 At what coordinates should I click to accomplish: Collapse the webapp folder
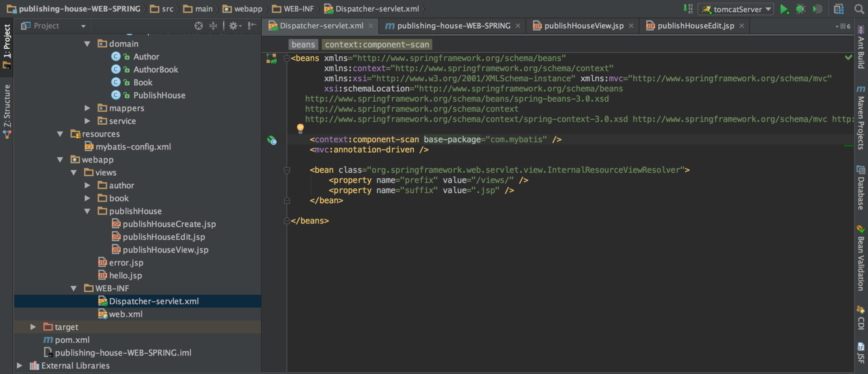(60, 160)
